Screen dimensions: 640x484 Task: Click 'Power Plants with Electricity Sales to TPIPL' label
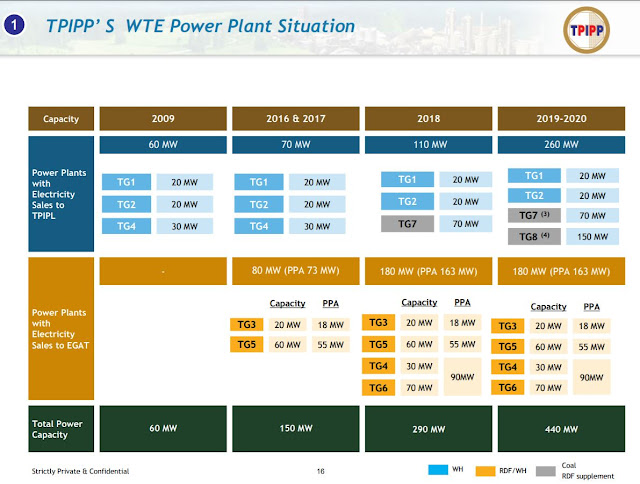pos(59,194)
